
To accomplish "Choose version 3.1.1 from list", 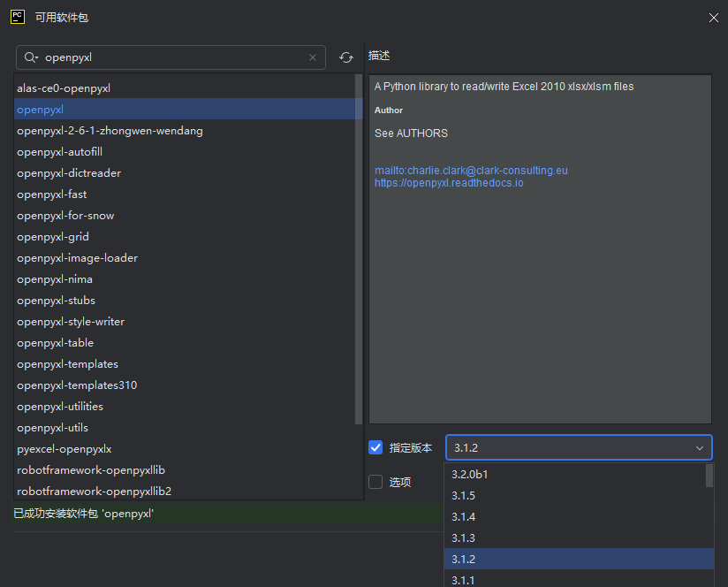I will [579, 579].
